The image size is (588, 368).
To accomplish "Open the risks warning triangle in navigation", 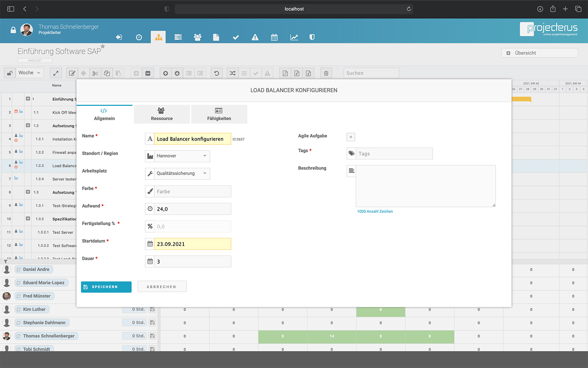I will pos(255,37).
